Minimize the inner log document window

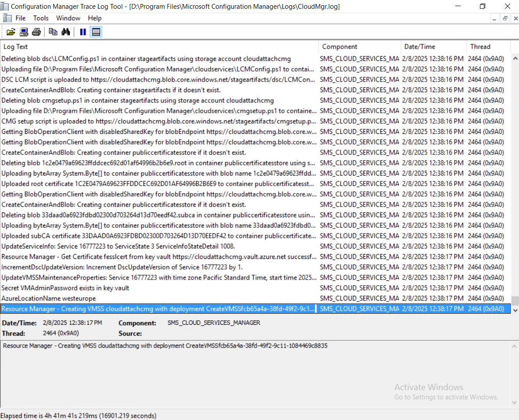(494, 19)
